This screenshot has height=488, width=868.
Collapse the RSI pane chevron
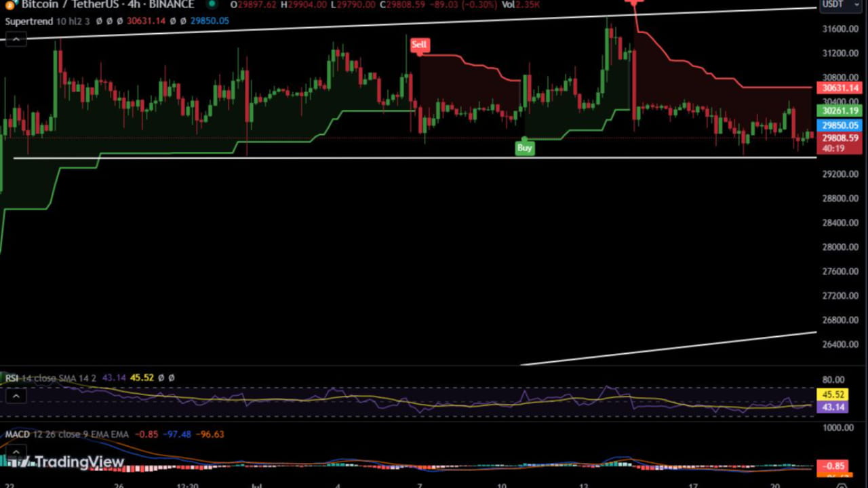16,395
